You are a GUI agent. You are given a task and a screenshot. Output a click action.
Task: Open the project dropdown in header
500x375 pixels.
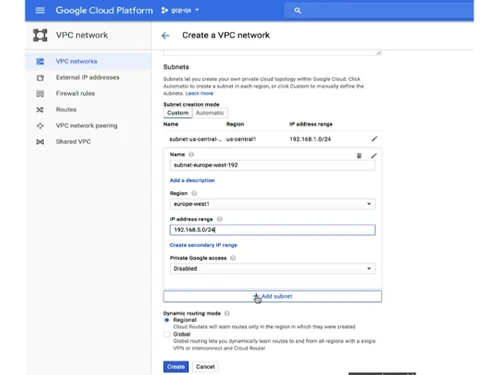point(180,10)
